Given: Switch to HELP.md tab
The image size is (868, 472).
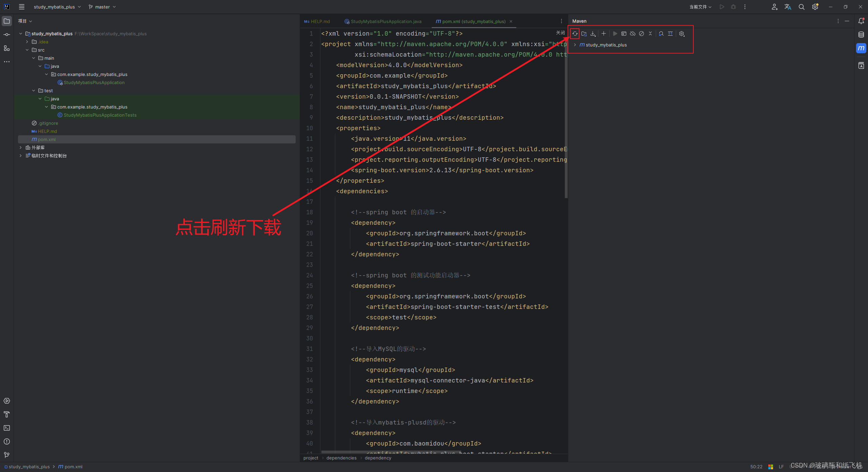Looking at the screenshot, I should [317, 21].
